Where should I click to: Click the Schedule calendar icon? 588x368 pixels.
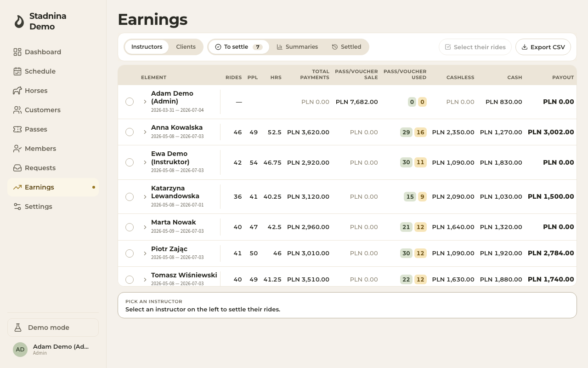click(x=17, y=71)
